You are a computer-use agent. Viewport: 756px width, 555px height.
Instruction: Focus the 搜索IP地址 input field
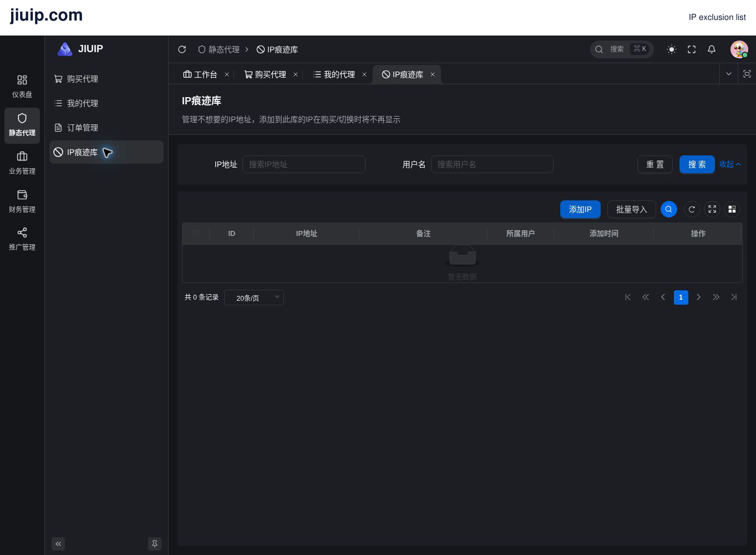click(x=304, y=164)
